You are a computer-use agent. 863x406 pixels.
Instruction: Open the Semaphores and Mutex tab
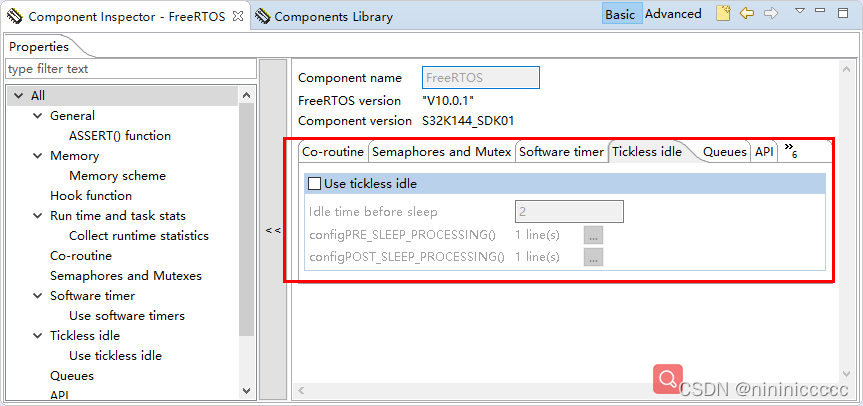pos(441,152)
